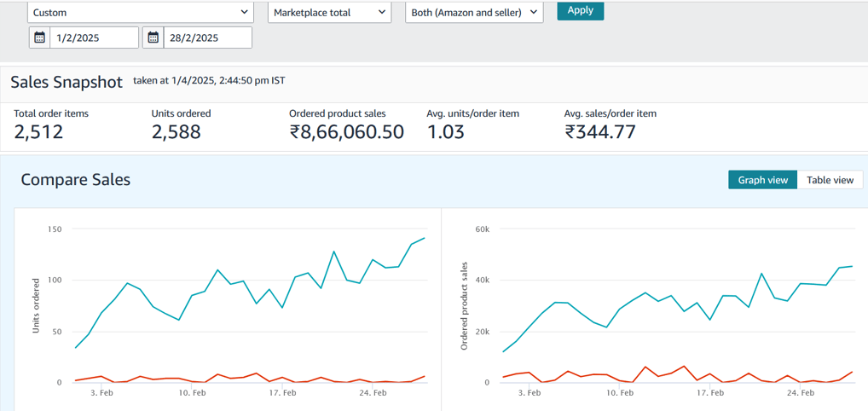Click the Avg. units/order item value 1.03
This screenshot has height=411, width=868.
tap(445, 132)
